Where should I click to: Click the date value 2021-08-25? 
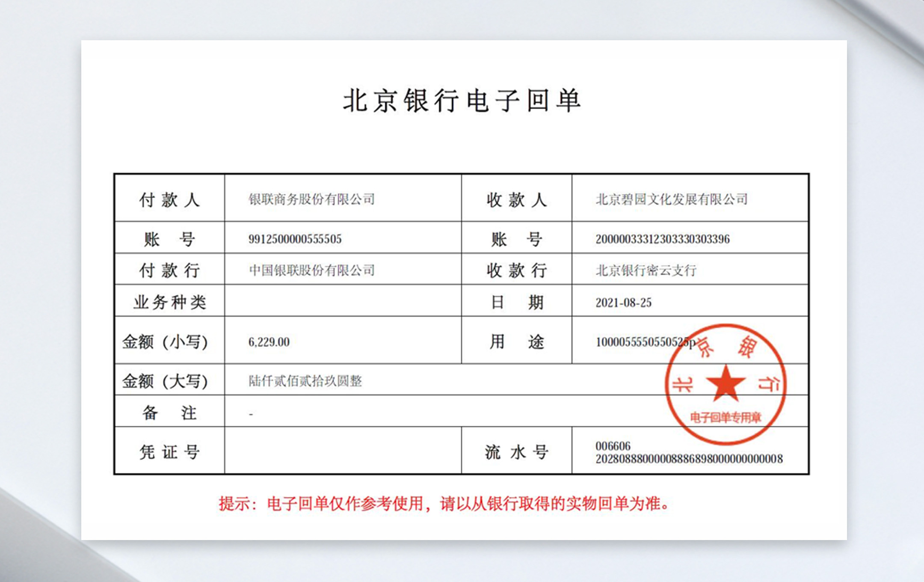624,303
